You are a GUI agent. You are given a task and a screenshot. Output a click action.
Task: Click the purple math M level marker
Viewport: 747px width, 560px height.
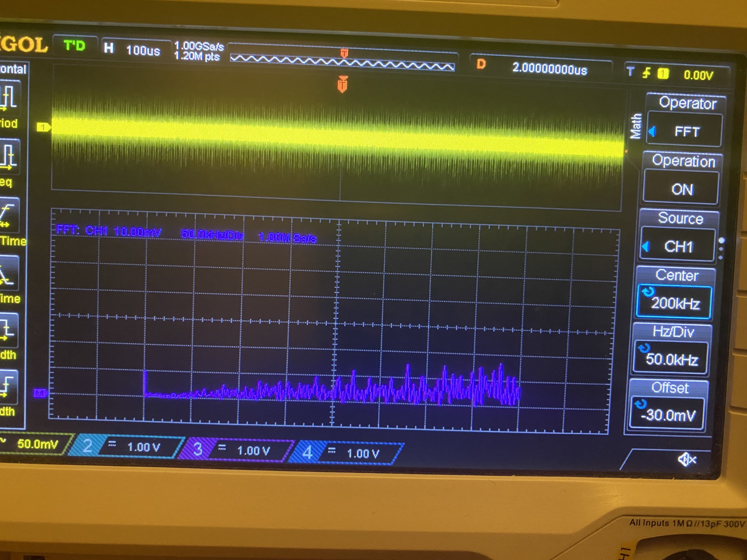click(40, 393)
